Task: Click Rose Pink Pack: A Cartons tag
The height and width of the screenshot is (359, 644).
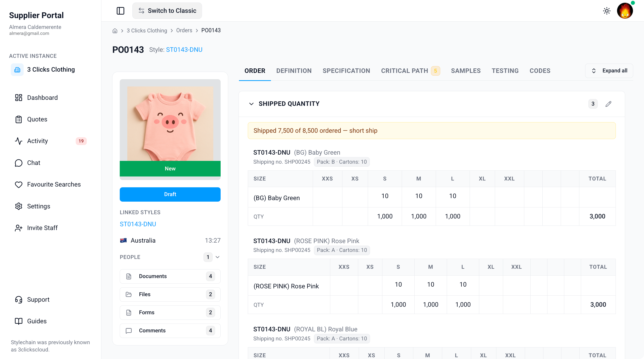Action: pyautogui.click(x=342, y=250)
